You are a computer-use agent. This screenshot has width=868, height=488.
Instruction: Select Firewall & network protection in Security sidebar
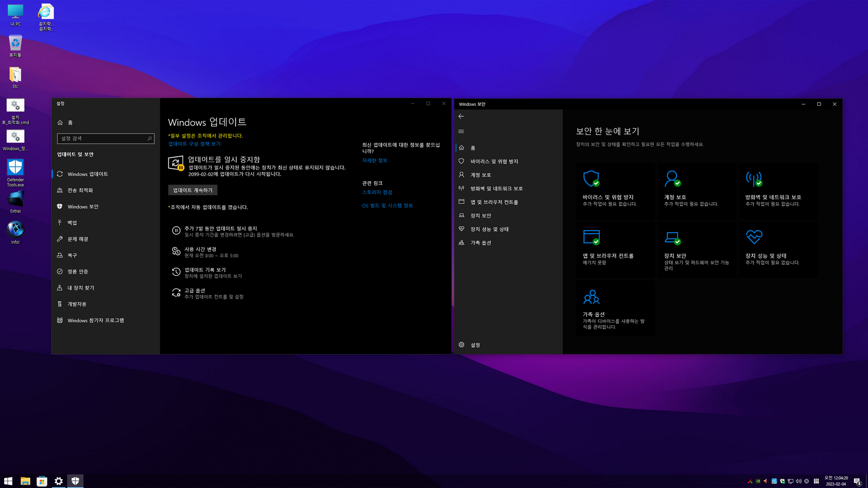click(x=509, y=189)
